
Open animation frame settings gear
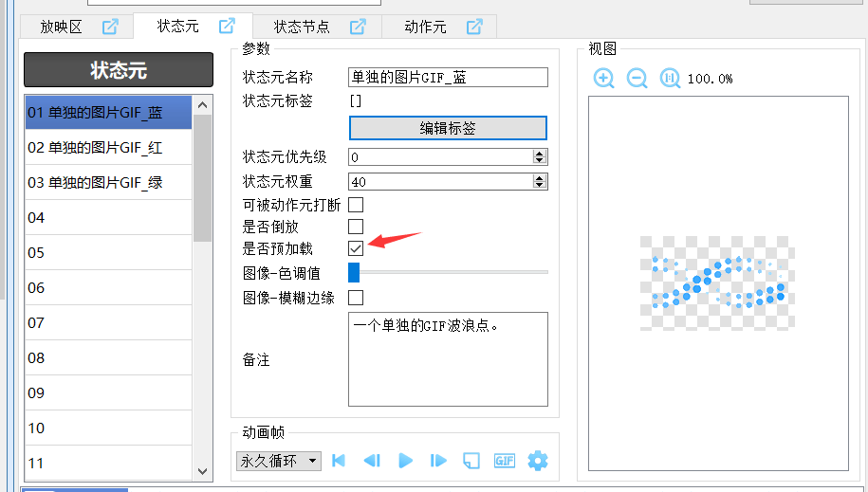[x=538, y=461]
